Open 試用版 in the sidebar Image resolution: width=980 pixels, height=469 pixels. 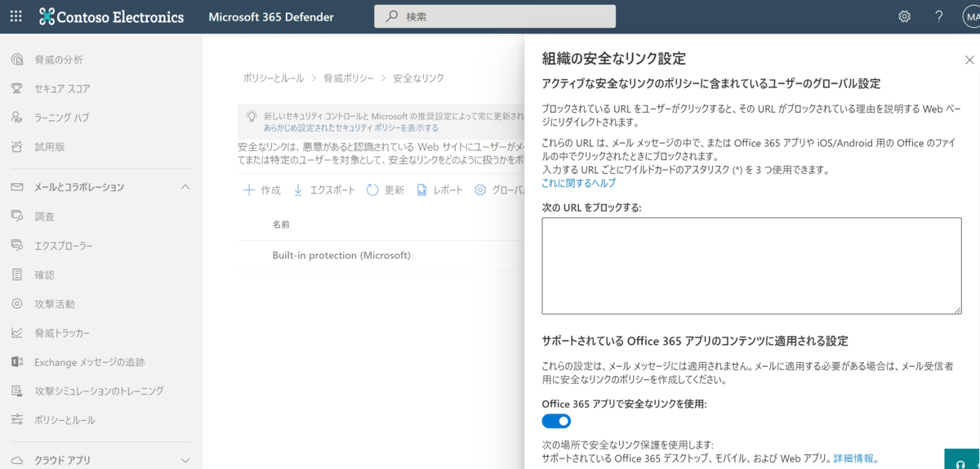tap(49, 147)
